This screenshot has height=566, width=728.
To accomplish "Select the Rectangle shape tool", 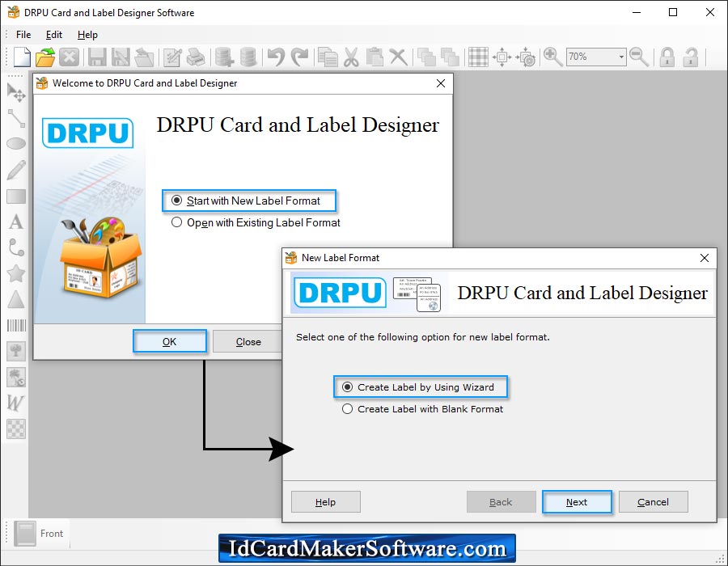I will click(x=16, y=196).
